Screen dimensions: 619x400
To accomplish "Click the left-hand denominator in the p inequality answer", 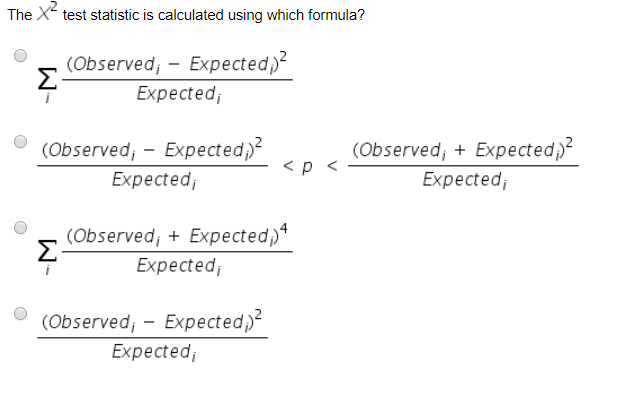I will click(153, 180).
